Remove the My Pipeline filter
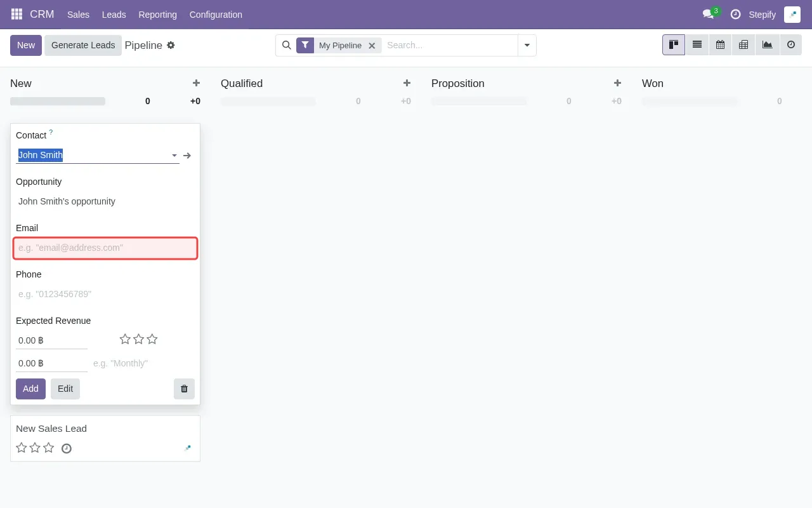812x508 pixels. pos(372,45)
